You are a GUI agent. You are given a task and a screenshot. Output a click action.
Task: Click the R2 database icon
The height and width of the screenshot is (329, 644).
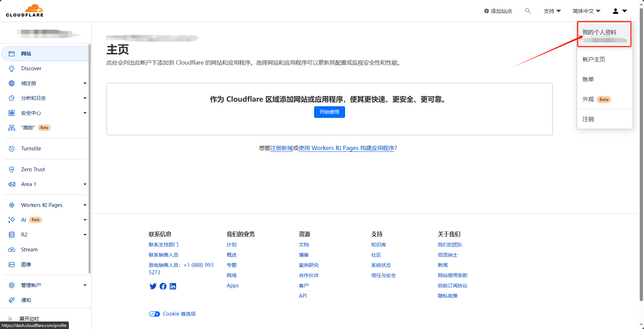point(12,235)
